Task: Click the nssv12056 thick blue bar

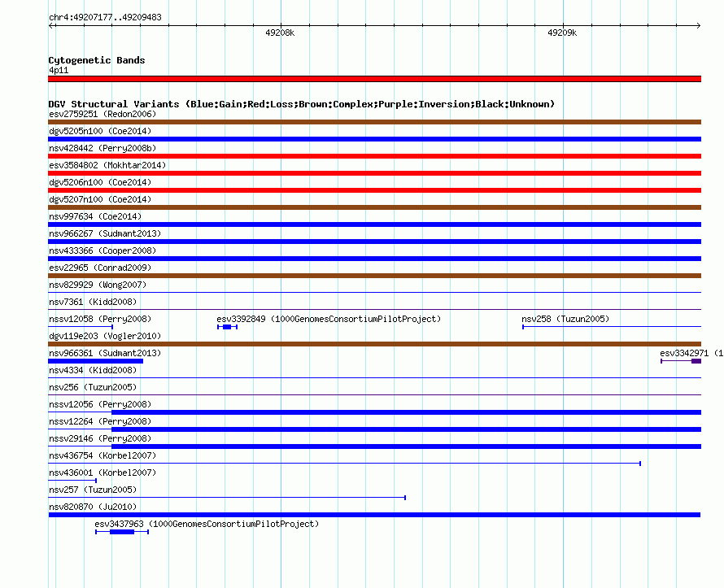Action: (406, 412)
